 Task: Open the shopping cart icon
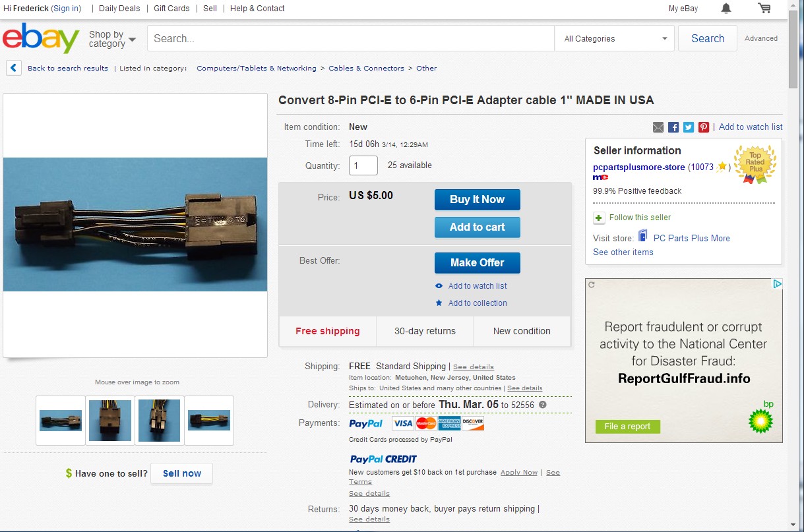click(764, 9)
